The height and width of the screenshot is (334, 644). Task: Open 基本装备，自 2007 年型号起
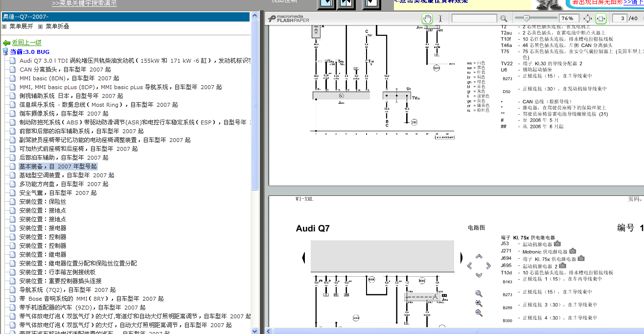[58, 167]
